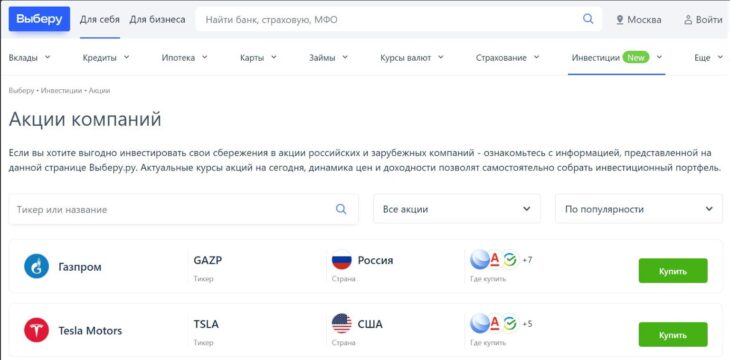Click the Купить button for Газпром

(673, 271)
